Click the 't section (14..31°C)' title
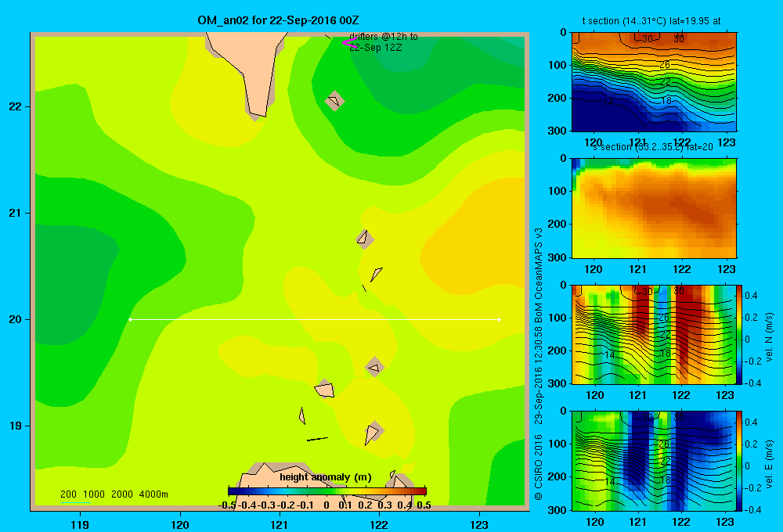Screen dimensions: 783x532 click(x=624, y=21)
